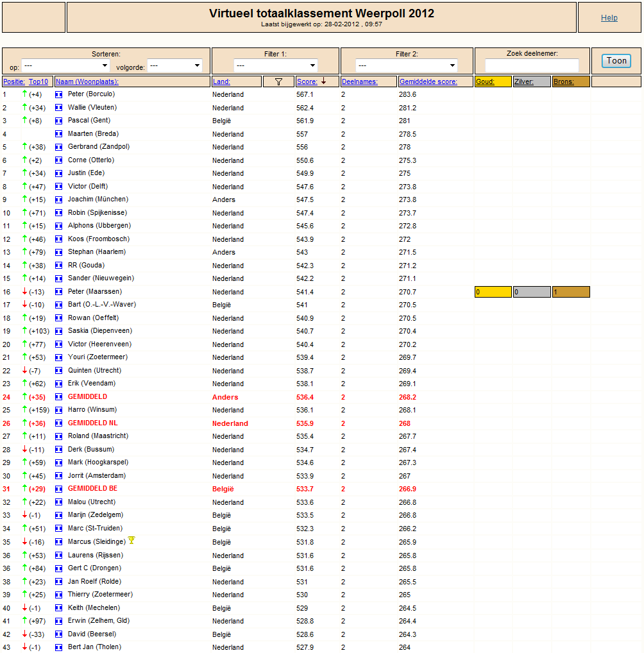The width and height of the screenshot is (644, 653).
Task: Click silver medal count box for Peter (Maarssen)
Action: (x=532, y=292)
